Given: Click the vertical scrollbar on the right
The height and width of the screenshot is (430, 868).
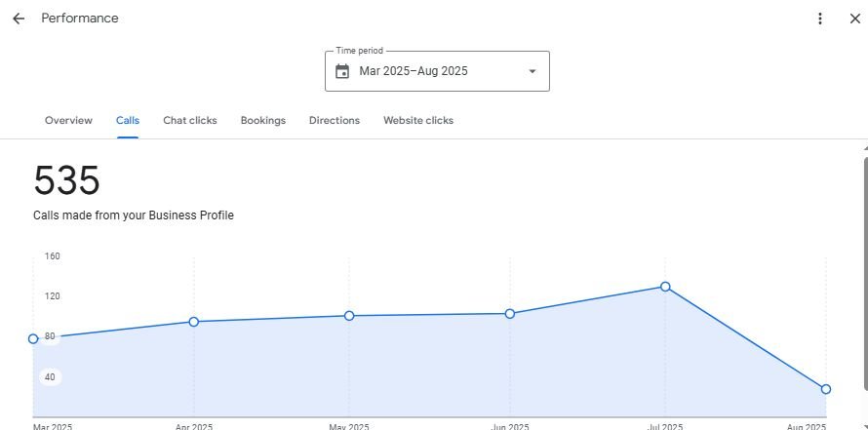Looking at the screenshot, I should [x=865, y=273].
